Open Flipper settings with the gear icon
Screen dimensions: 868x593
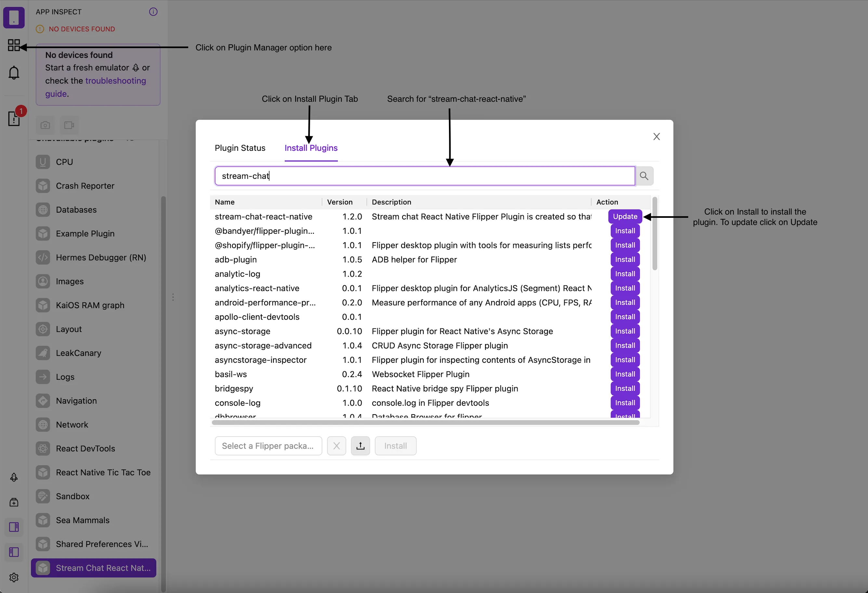pos(14,577)
